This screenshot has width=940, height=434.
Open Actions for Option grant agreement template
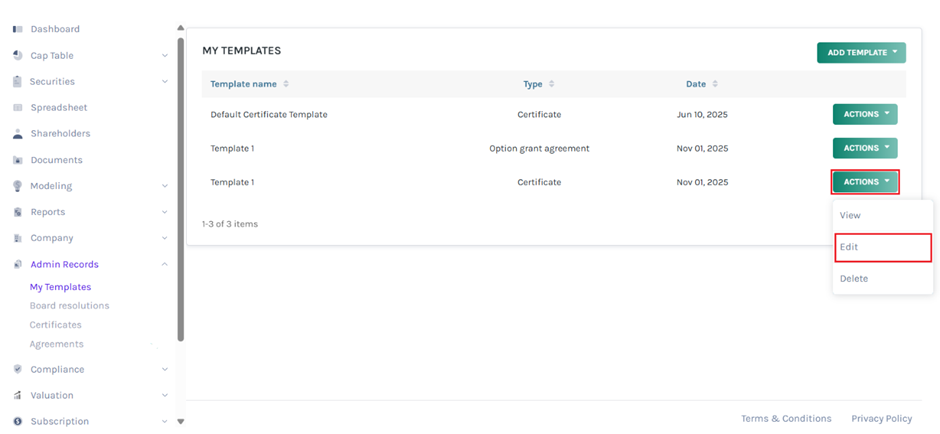coord(865,148)
